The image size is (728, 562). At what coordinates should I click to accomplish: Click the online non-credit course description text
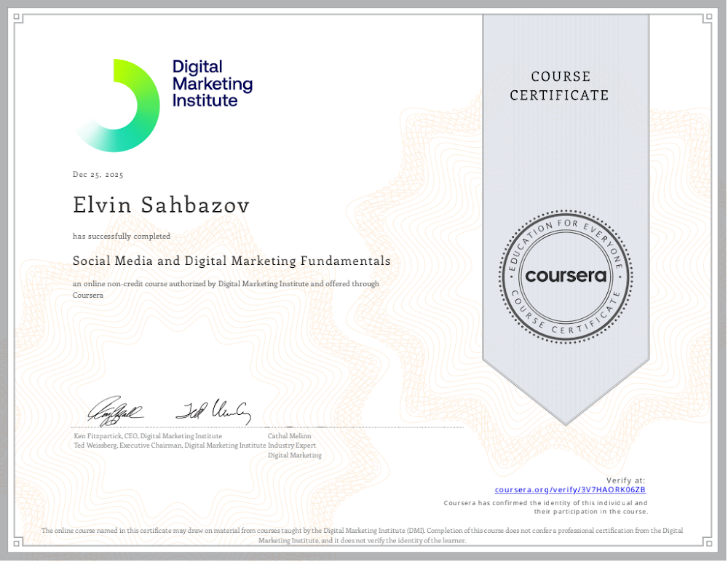click(x=226, y=284)
